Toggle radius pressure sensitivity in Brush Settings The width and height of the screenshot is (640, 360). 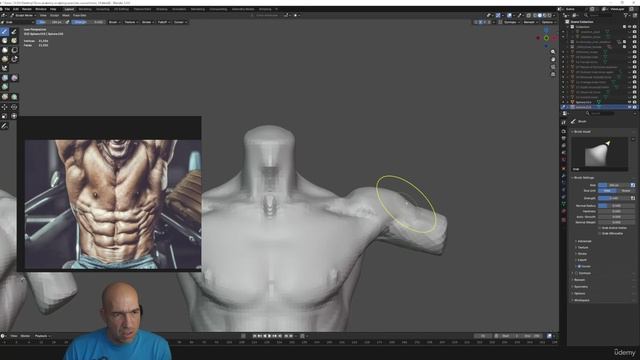[633, 185]
